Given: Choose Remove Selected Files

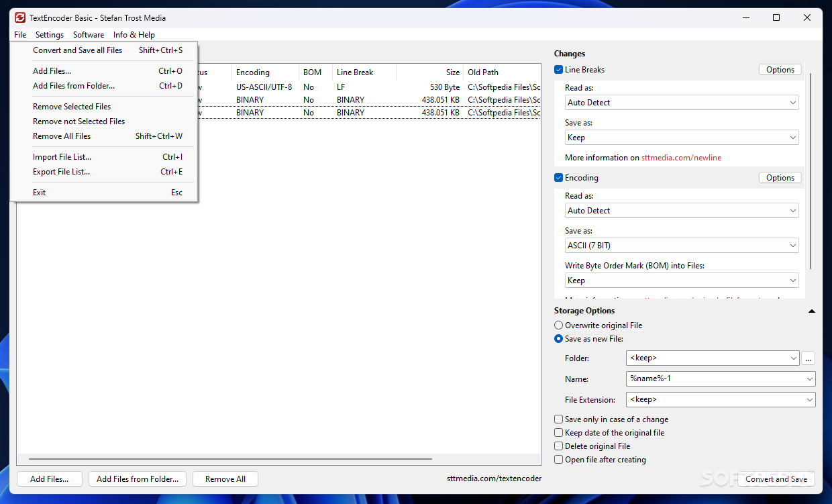Looking at the screenshot, I should (x=104, y=107).
